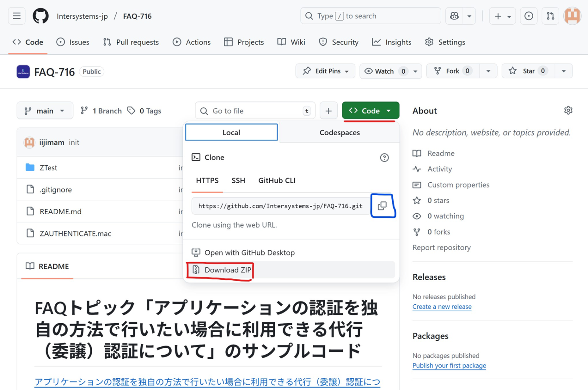Open the Create a new release link
The width and height of the screenshot is (588, 390).
click(442, 307)
